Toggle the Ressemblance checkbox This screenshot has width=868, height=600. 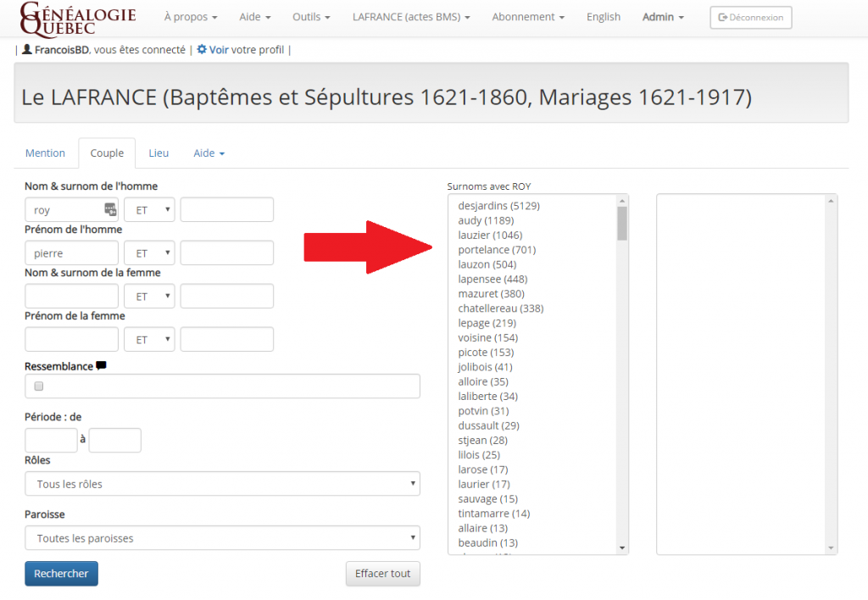39,386
